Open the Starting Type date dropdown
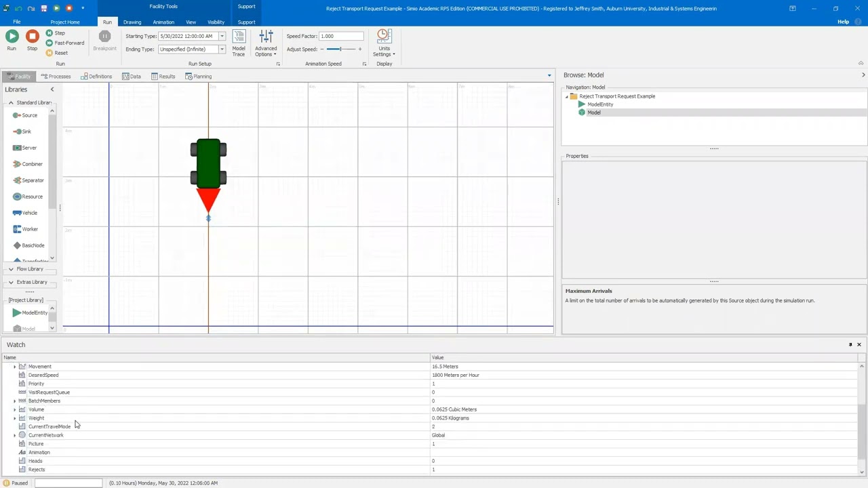Viewport: 868px width, 488px height. coord(222,36)
